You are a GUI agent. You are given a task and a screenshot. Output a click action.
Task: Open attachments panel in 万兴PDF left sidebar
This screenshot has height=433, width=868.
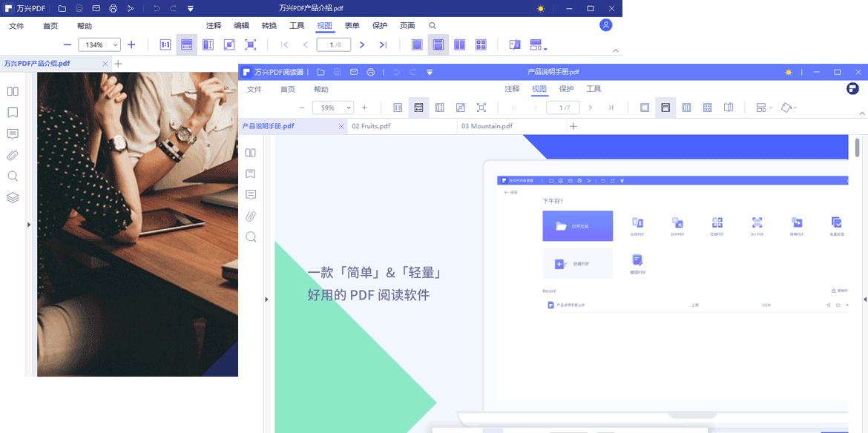tap(13, 156)
